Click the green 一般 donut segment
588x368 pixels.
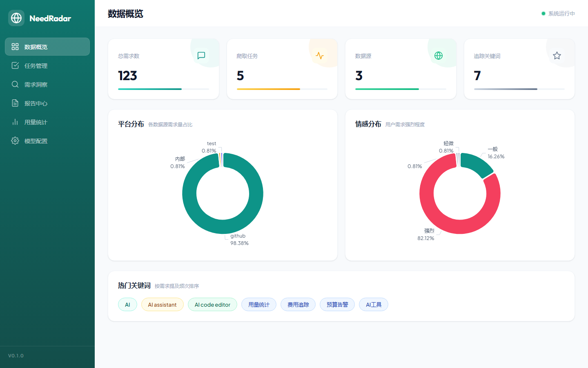478,163
